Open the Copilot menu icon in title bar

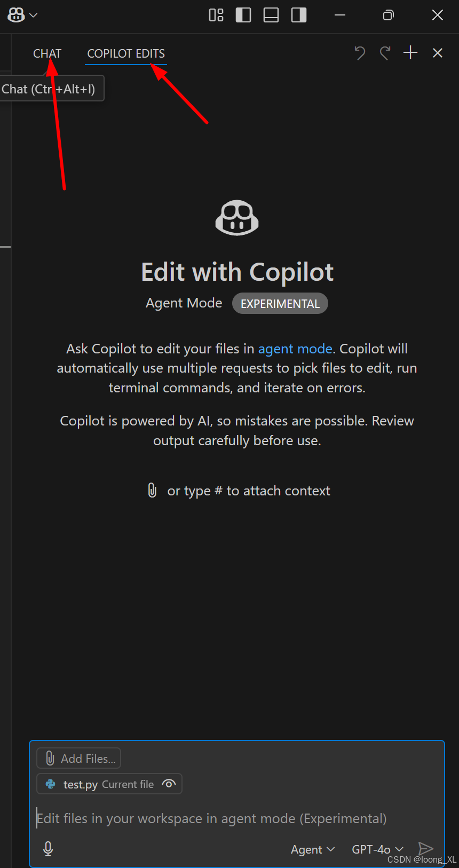tap(15, 15)
